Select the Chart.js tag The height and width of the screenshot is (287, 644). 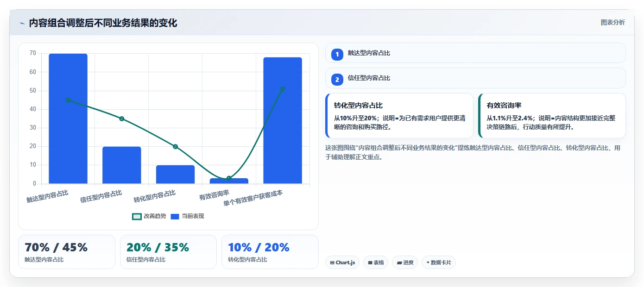pos(342,262)
